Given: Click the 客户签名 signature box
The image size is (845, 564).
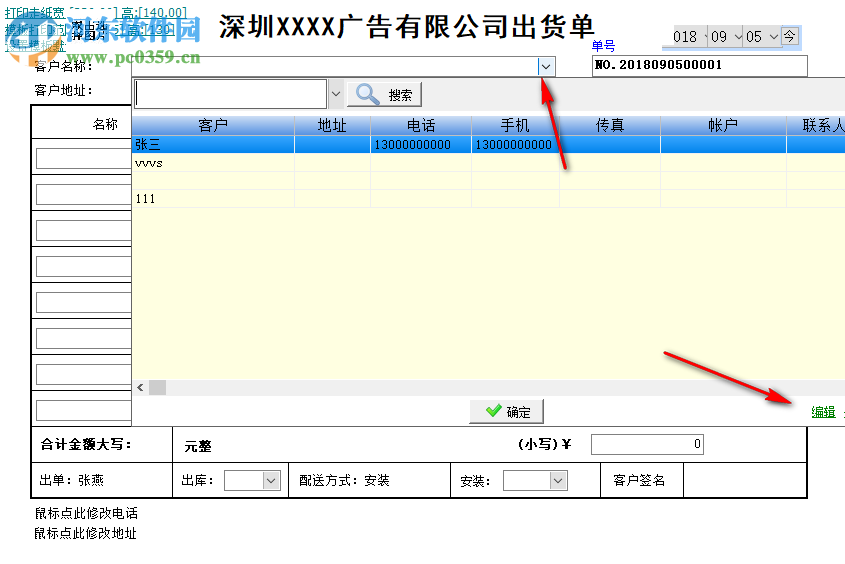Looking at the screenshot, I should (745, 480).
